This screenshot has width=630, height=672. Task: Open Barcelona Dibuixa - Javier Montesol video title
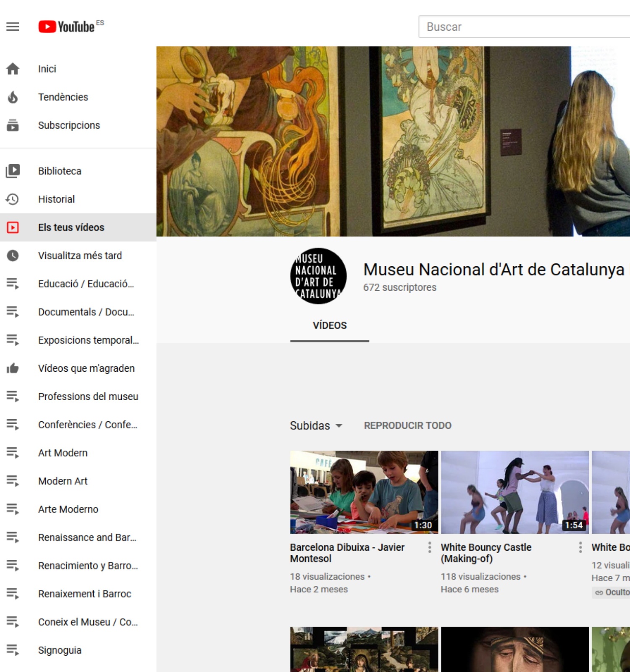coord(347,553)
